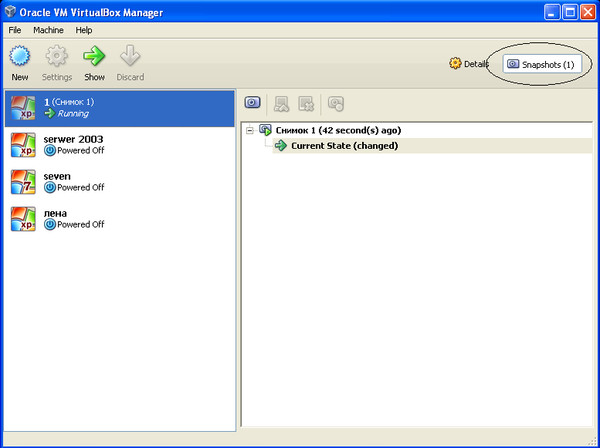Take a snapshot with the camera icon
This screenshot has width=600, height=448.
252,103
